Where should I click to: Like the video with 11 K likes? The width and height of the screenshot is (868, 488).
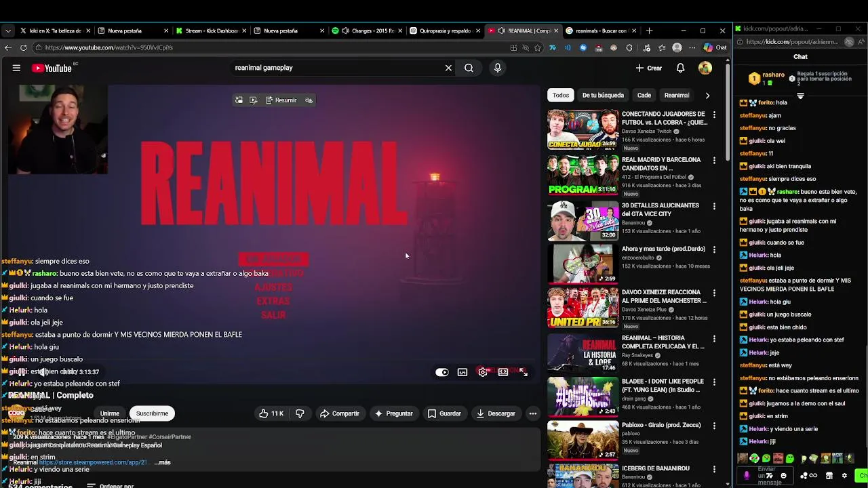pos(271,413)
